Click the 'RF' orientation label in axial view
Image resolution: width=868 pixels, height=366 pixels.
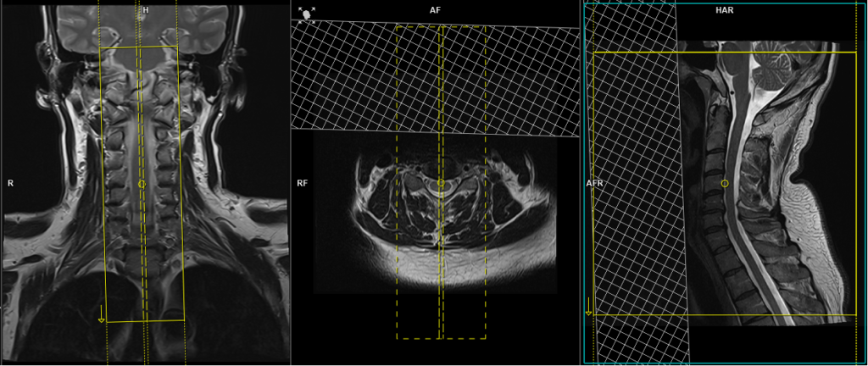coord(303,183)
